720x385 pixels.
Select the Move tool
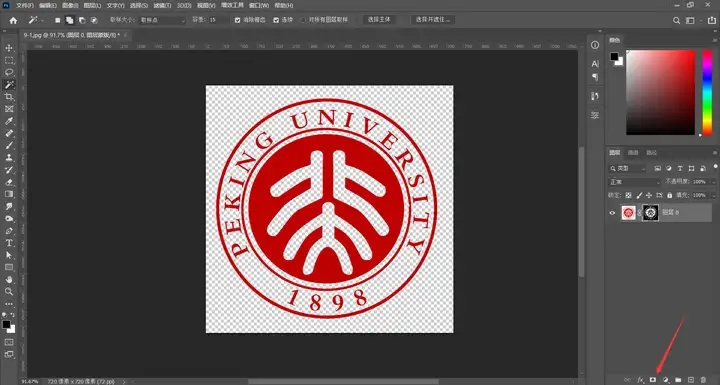pyautogui.click(x=9, y=48)
